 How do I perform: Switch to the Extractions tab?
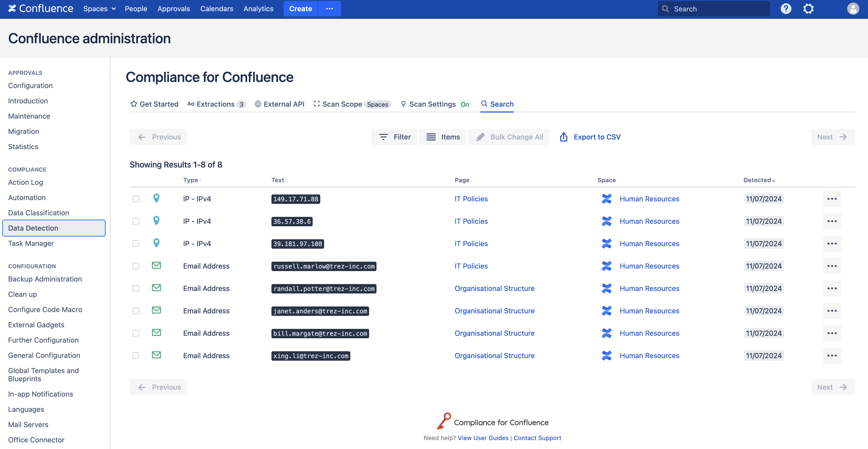click(216, 104)
